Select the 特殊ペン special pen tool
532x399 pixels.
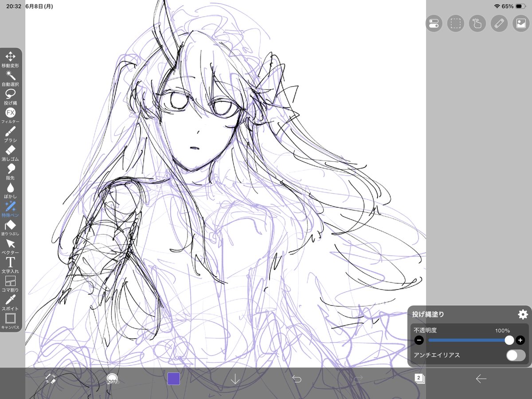(11, 208)
